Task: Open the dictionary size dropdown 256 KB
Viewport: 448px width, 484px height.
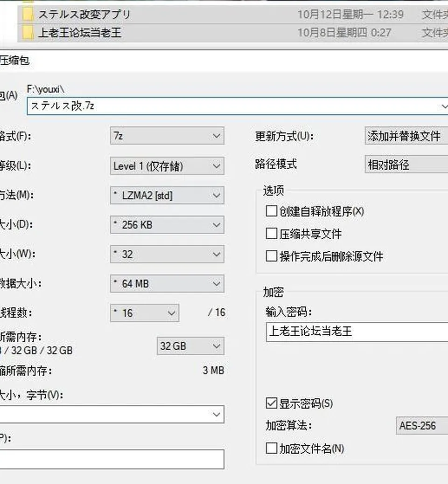Action: point(167,225)
